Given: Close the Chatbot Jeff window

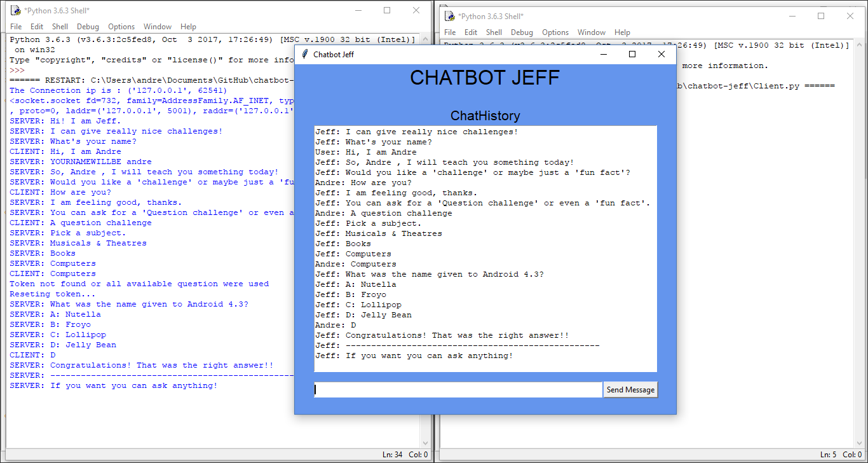Looking at the screenshot, I should 661,54.
